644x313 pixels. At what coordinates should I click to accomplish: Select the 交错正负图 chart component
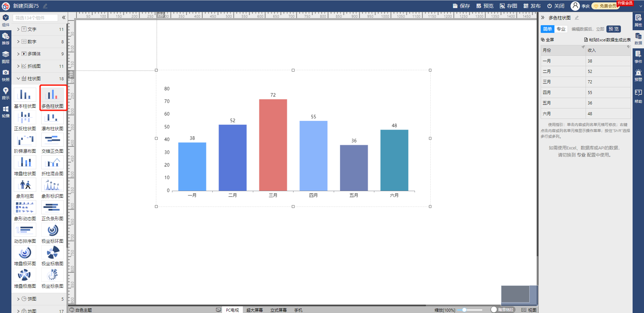(53, 143)
